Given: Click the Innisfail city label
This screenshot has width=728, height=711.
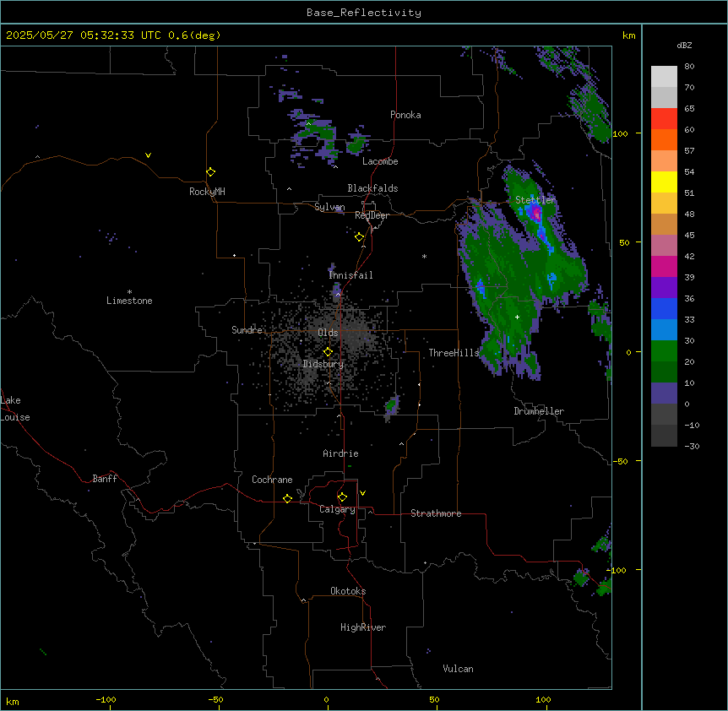Looking at the screenshot, I should coord(350,275).
